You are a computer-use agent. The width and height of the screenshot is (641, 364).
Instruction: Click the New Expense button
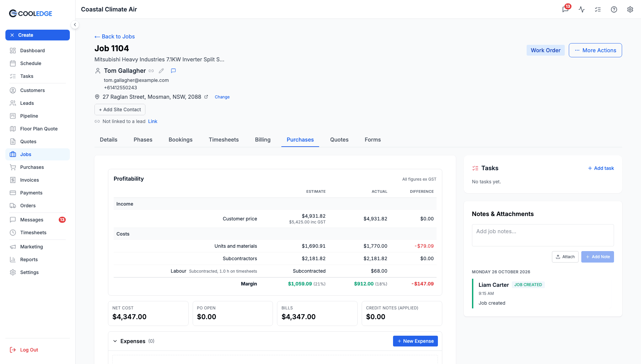(x=415, y=341)
